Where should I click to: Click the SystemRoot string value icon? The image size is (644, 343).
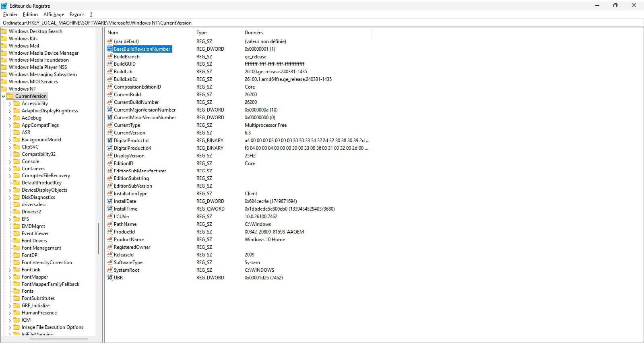click(x=109, y=270)
